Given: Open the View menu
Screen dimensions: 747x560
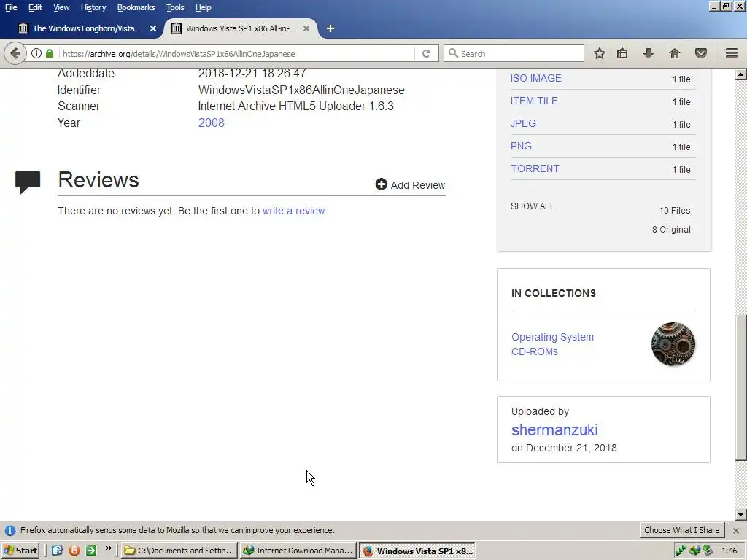Looking at the screenshot, I should (61, 7).
